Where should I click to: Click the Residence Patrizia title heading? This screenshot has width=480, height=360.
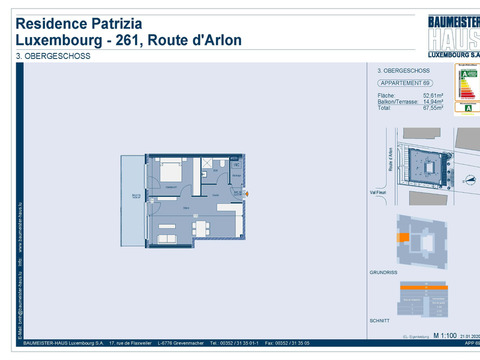(x=79, y=24)
